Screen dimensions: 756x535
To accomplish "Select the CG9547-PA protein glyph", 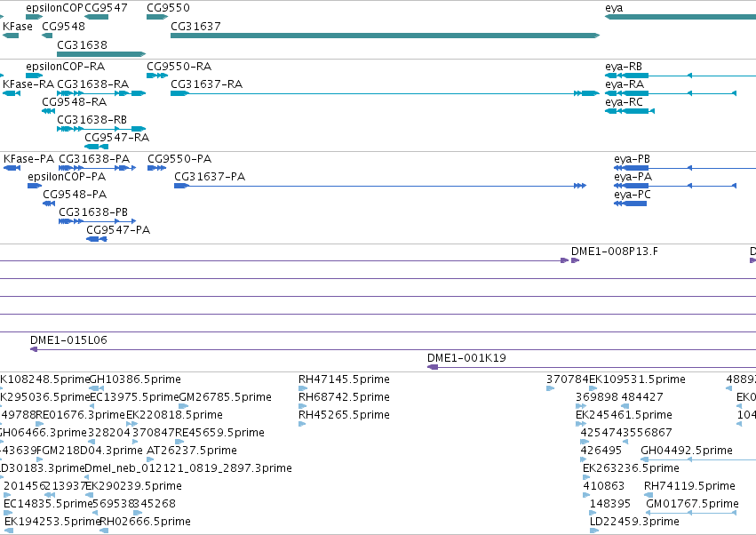I will [x=97, y=239].
